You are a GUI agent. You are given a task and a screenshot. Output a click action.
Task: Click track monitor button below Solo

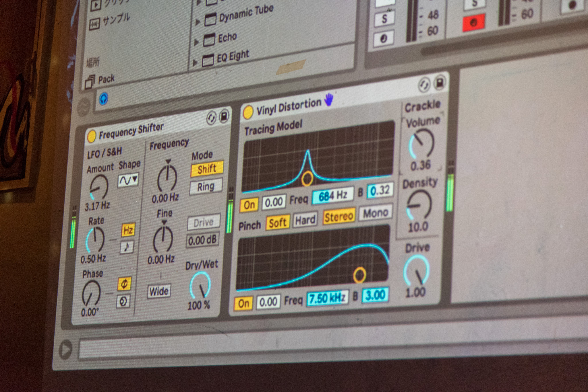click(384, 38)
